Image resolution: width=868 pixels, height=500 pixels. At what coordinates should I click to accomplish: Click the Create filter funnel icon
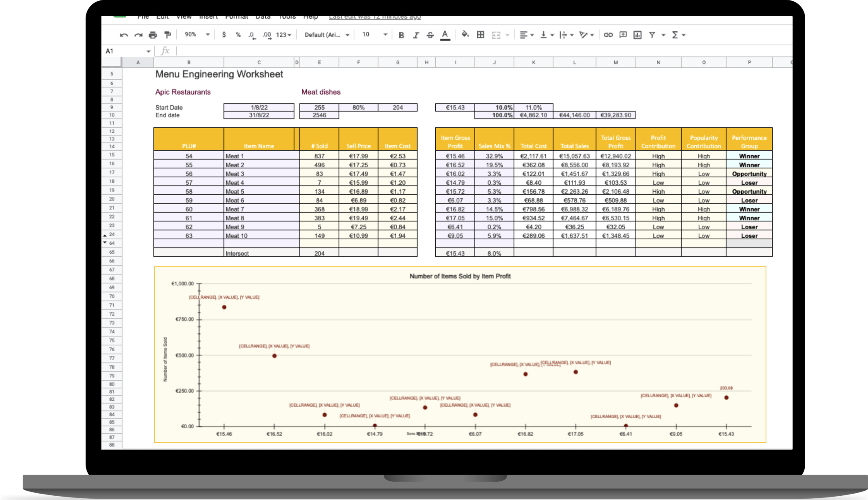click(x=652, y=35)
